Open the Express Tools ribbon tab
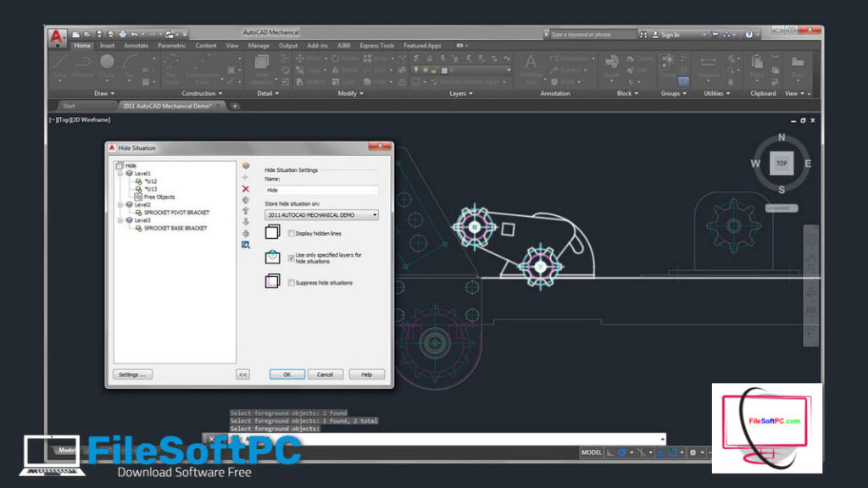Screen dimensions: 868x488 377,46
